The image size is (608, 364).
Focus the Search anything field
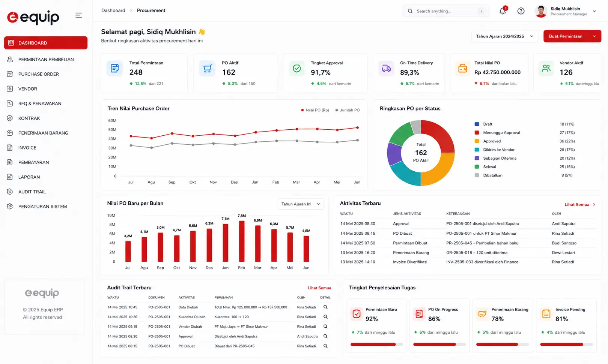click(446, 11)
